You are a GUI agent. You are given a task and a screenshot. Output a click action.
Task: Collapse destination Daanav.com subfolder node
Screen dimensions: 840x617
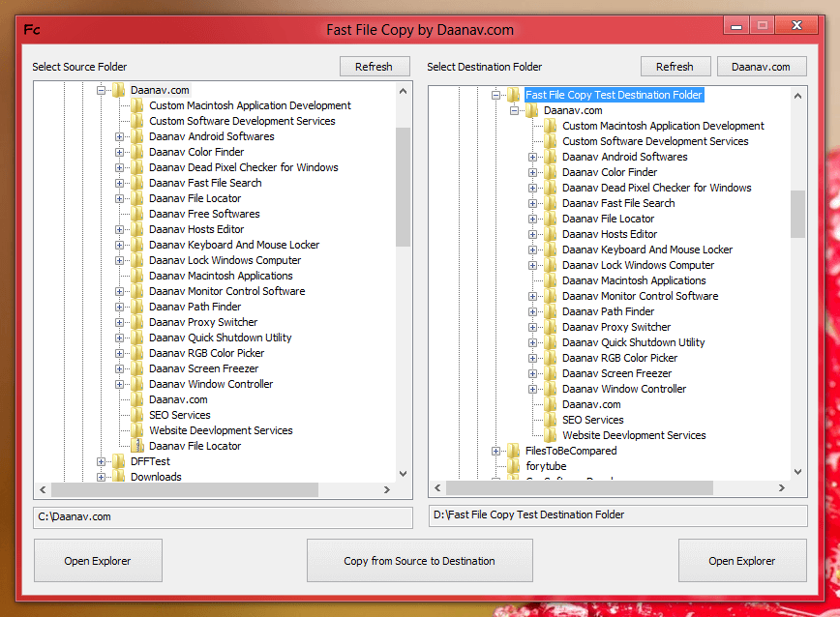click(x=514, y=111)
